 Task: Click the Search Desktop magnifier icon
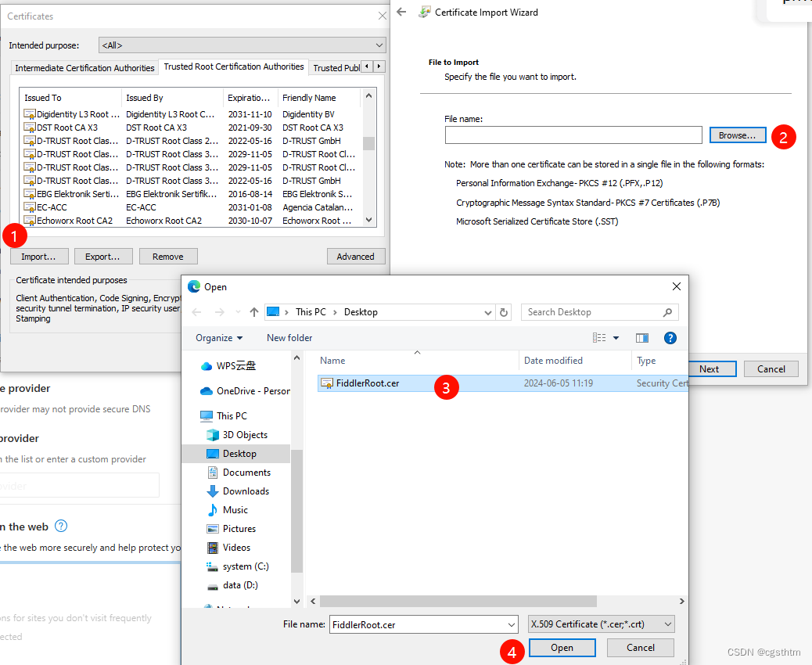[669, 311]
